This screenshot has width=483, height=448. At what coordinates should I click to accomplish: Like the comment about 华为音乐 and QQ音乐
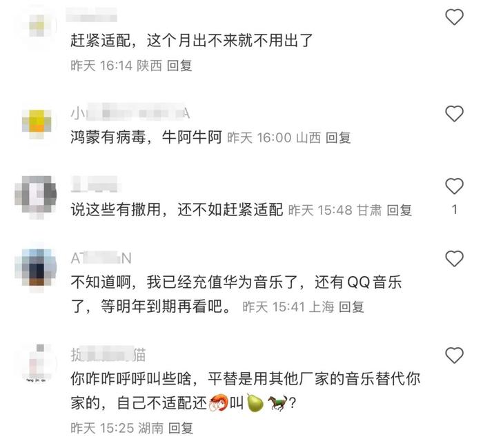point(454,258)
